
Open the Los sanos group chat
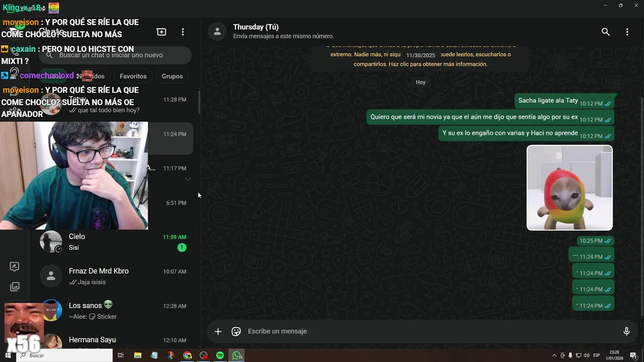point(116,311)
